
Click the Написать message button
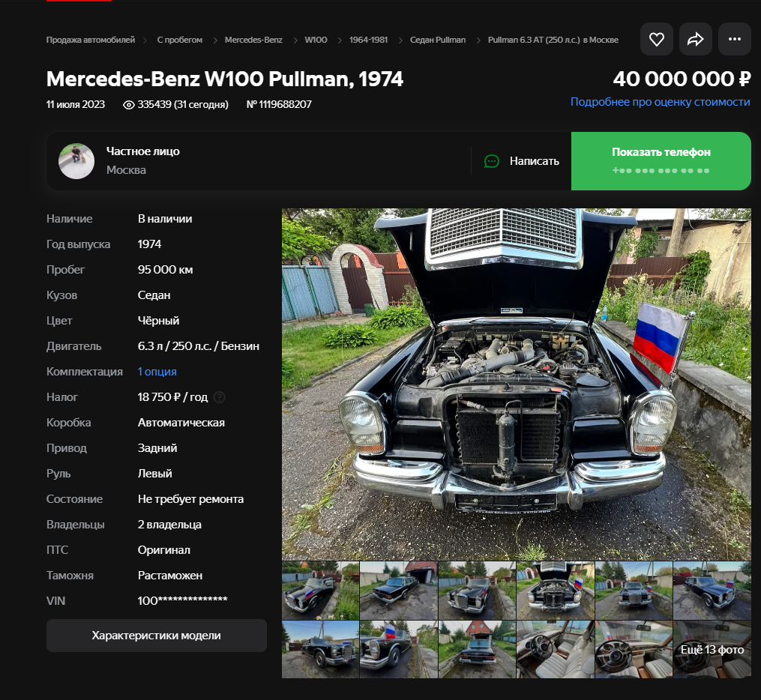[x=522, y=161]
